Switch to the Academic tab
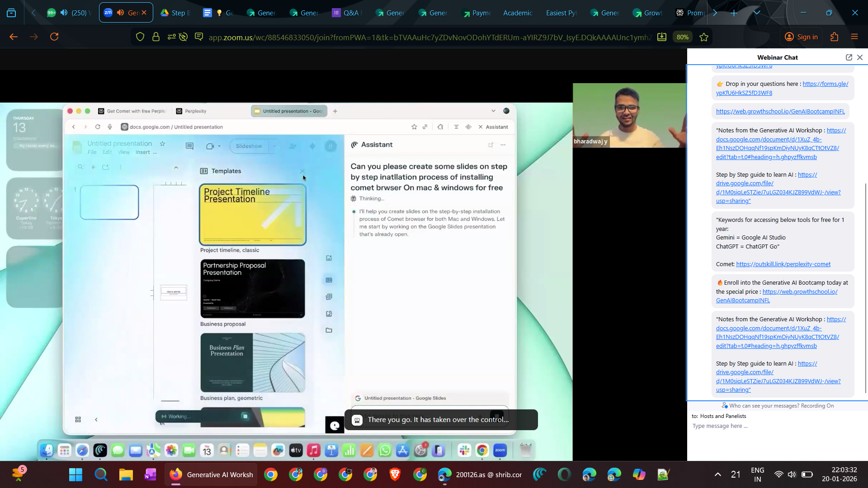Screen dimensions: 868x488 518,13
